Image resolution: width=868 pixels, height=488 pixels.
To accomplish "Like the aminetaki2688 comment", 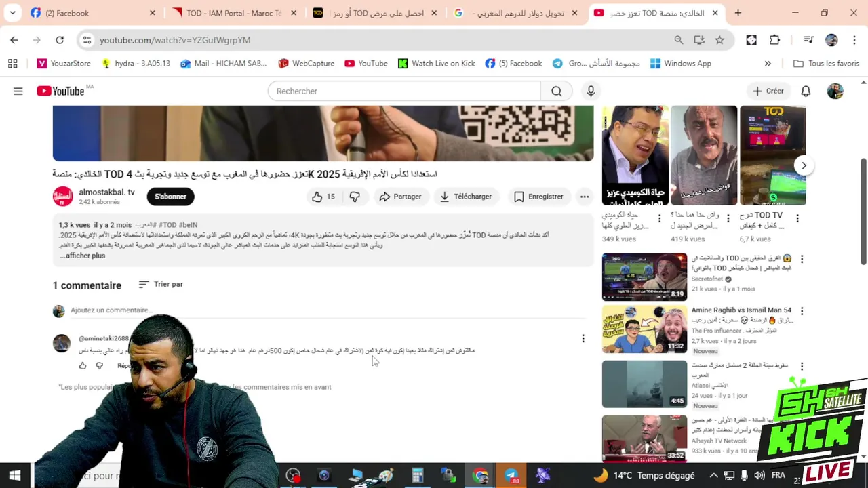I will pos(83,366).
